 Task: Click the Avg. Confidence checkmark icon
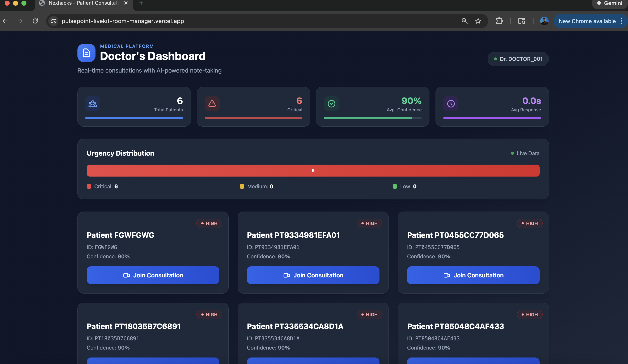pyautogui.click(x=331, y=104)
